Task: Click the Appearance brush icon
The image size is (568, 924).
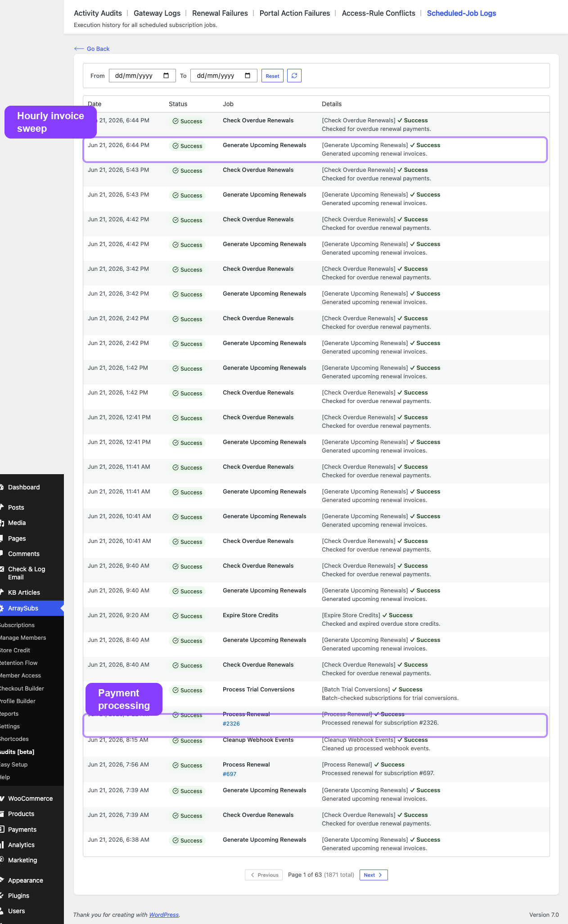Action: pyautogui.click(x=2, y=880)
